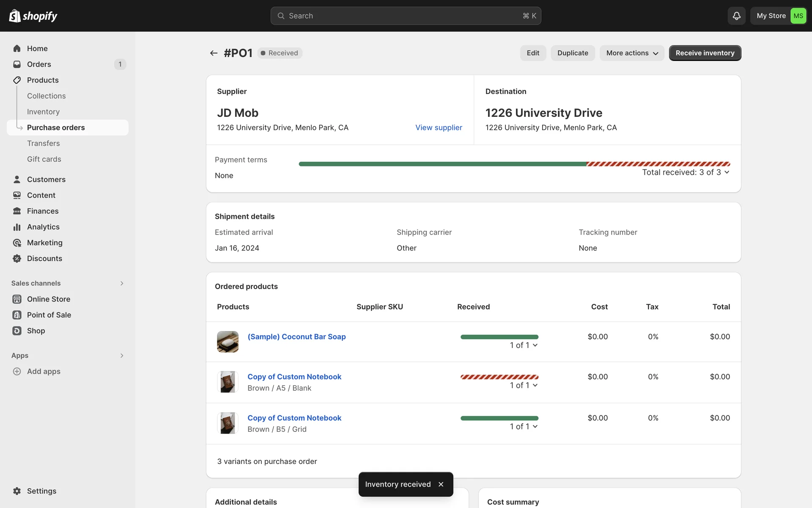This screenshot has height=508, width=812.
Task: Expand the Sales channels section
Action: [122, 283]
